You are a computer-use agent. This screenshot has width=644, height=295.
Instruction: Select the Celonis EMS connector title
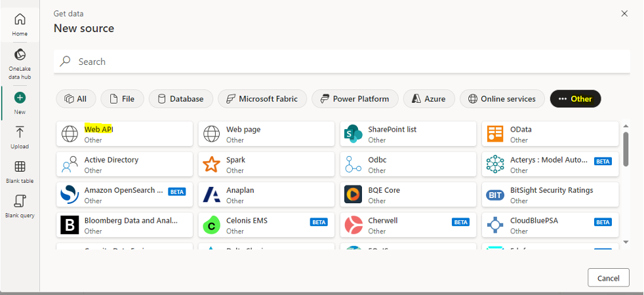[247, 220]
